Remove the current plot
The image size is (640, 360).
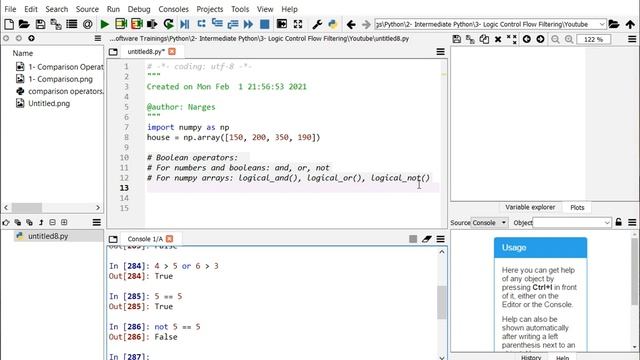(x=498, y=39)
